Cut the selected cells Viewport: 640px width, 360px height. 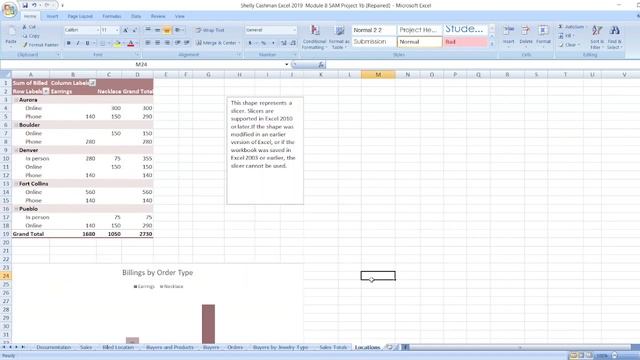coord(29,27)
